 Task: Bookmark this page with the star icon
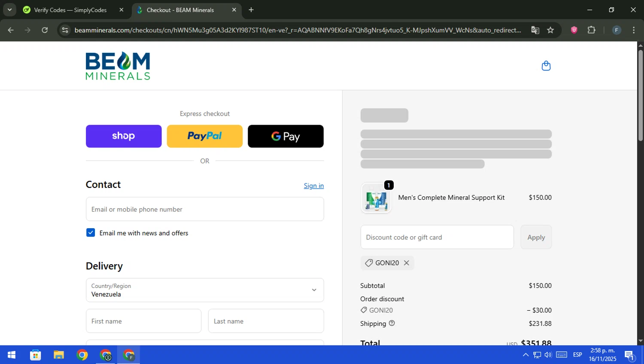tap(550, 30)
